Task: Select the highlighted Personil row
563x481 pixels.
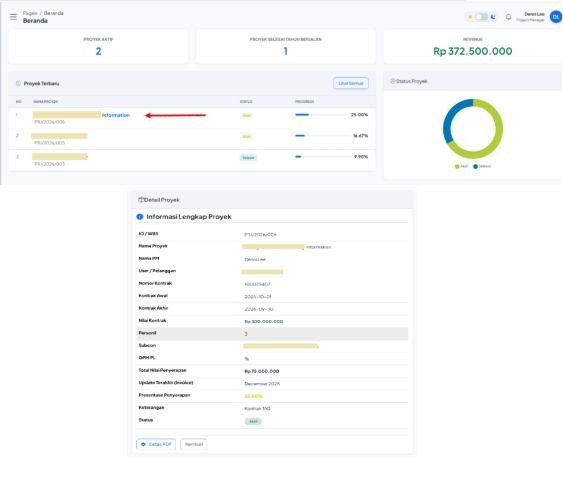Action: pyautogui.click(x=272, y=333)
